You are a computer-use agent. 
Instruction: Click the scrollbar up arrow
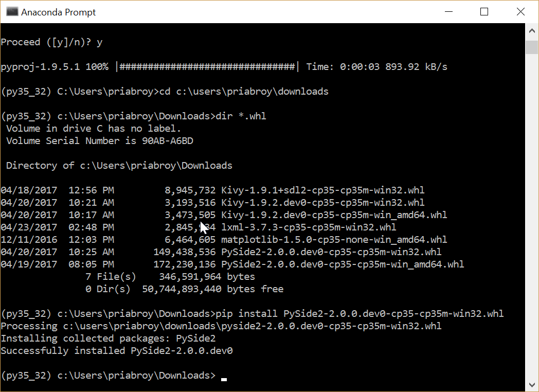point(532,31)
